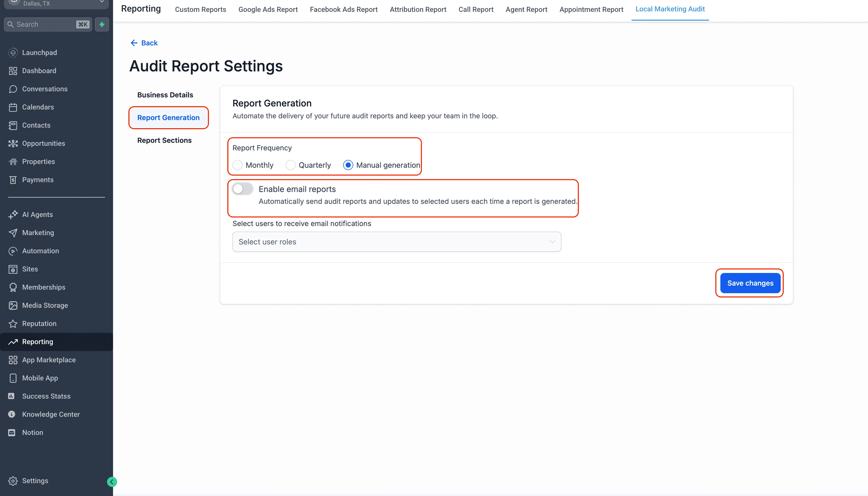Click the Payments icon in the sidebar

(x=13, y=180)
